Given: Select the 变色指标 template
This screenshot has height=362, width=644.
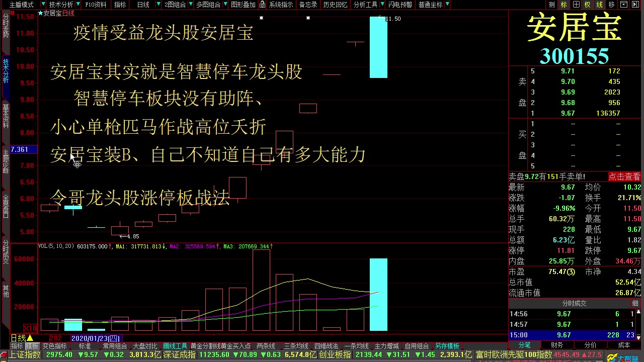Looking at the screenshot, I should coord(54,346).
